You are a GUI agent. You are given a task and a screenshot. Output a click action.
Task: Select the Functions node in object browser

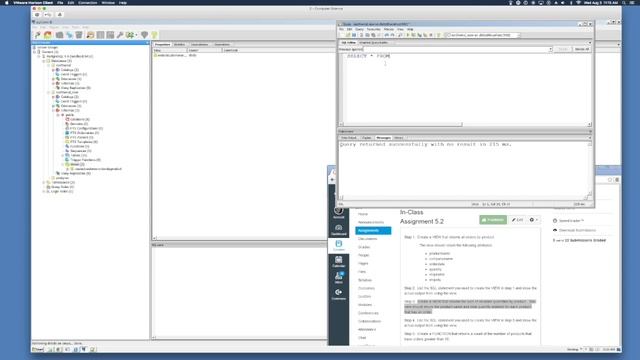click(x=78, y=147)
